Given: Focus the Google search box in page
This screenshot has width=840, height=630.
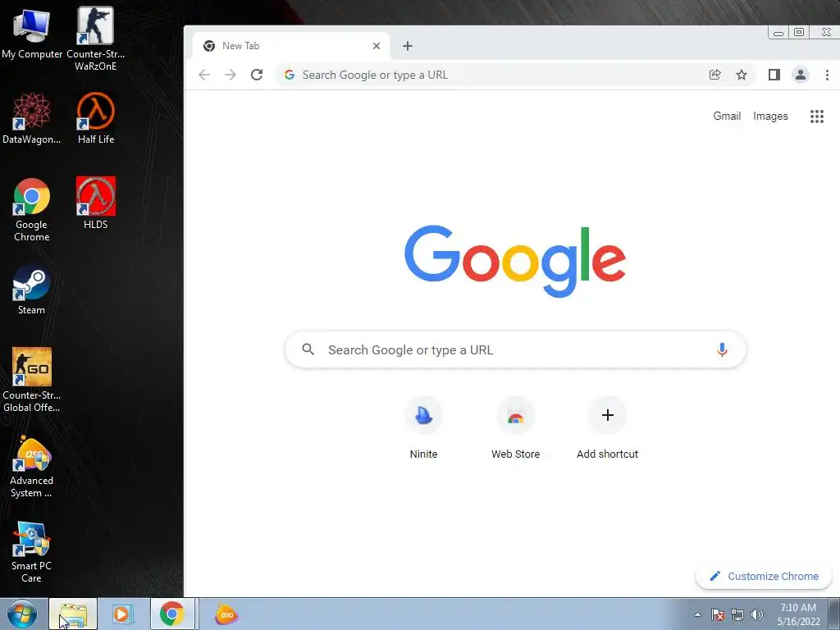Looking at the screenshot, I should (515, 349).
